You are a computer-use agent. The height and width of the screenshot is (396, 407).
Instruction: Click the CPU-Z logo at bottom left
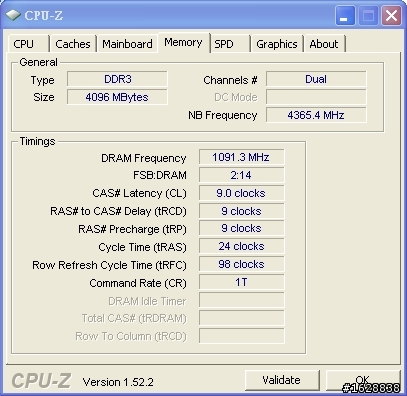(x=41, y=381)
